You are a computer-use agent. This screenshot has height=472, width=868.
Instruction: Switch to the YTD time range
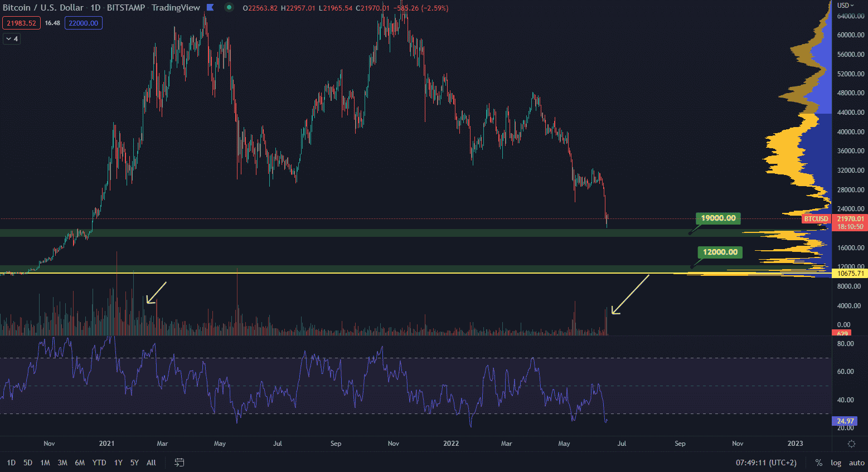(99, 463)
